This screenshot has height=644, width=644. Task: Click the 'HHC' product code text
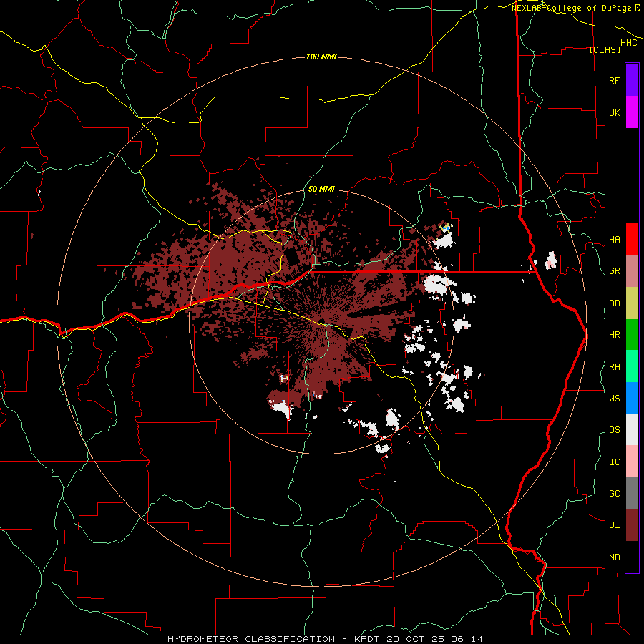629,43
